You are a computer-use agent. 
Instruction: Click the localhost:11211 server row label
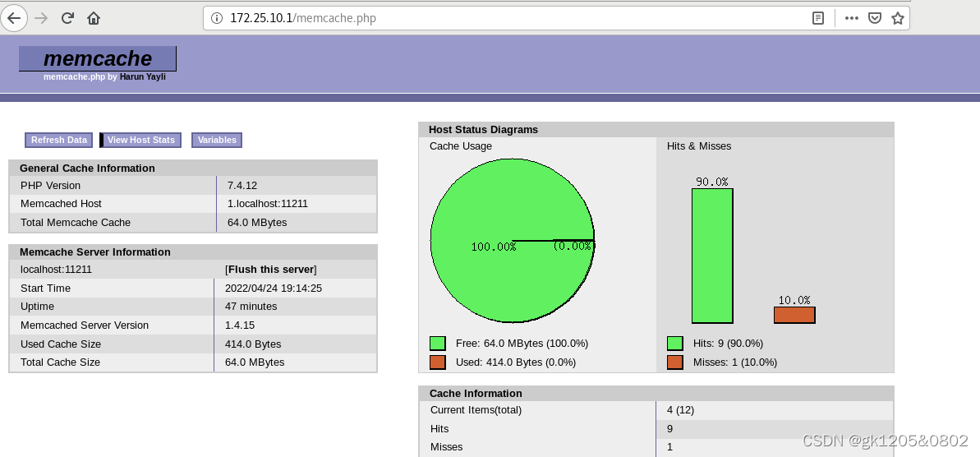click(x=56, y=270)
